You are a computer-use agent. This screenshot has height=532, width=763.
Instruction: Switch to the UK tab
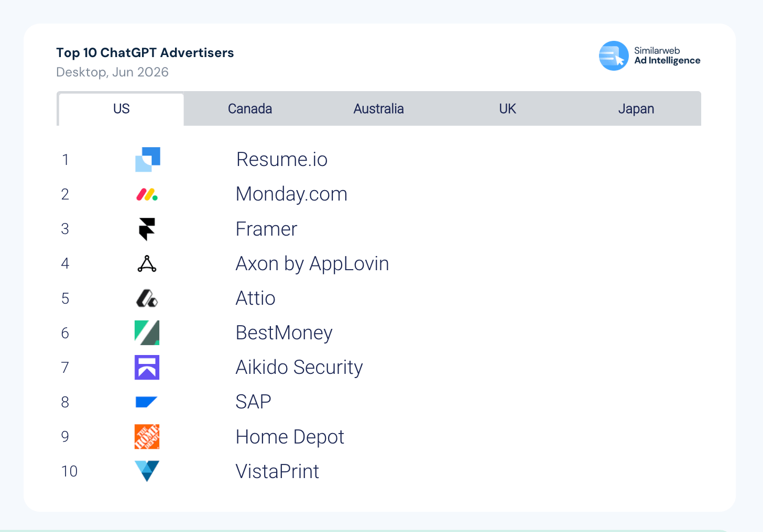[507, 109]
